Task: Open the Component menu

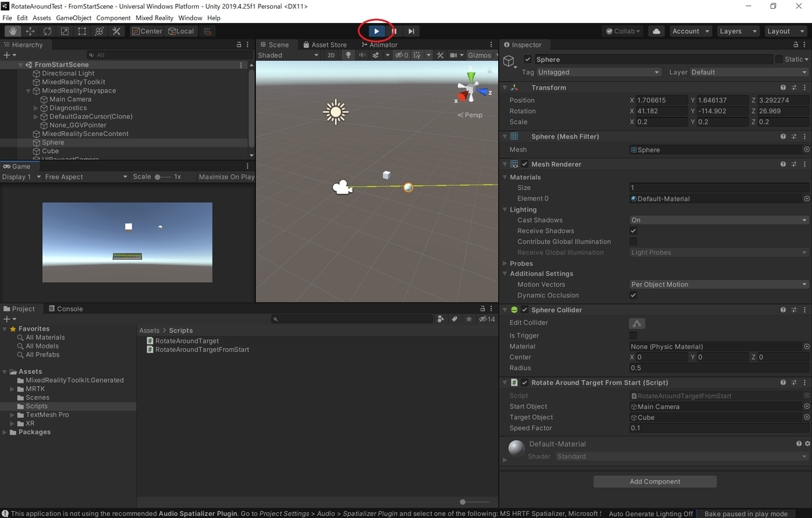Action: pyautogui.click(x=114, y=18)
